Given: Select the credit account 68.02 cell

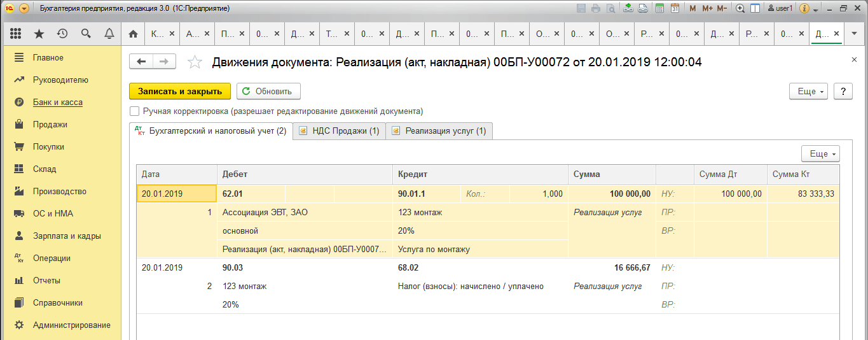Looking at the screenshot, I should [480, 268].
